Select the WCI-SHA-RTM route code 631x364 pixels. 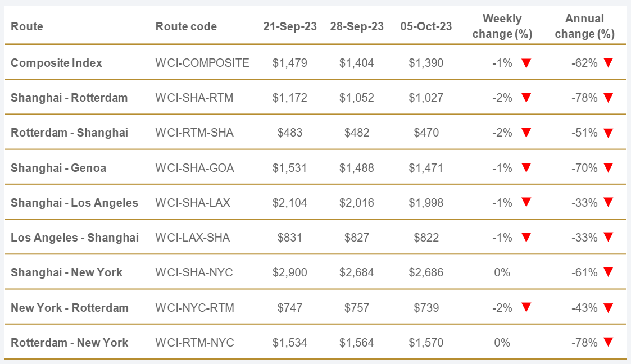(194, 98)
